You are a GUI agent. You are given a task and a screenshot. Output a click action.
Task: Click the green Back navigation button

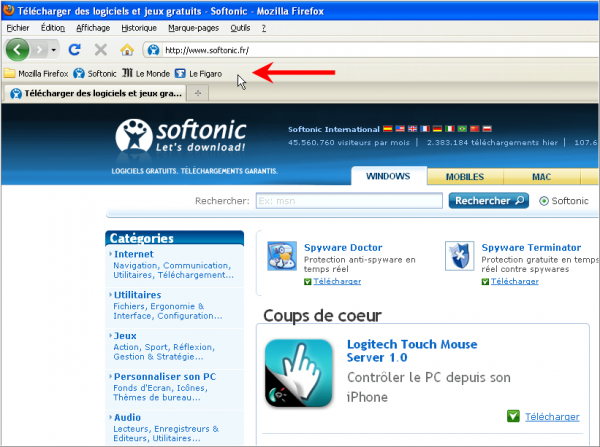point(18,49)
